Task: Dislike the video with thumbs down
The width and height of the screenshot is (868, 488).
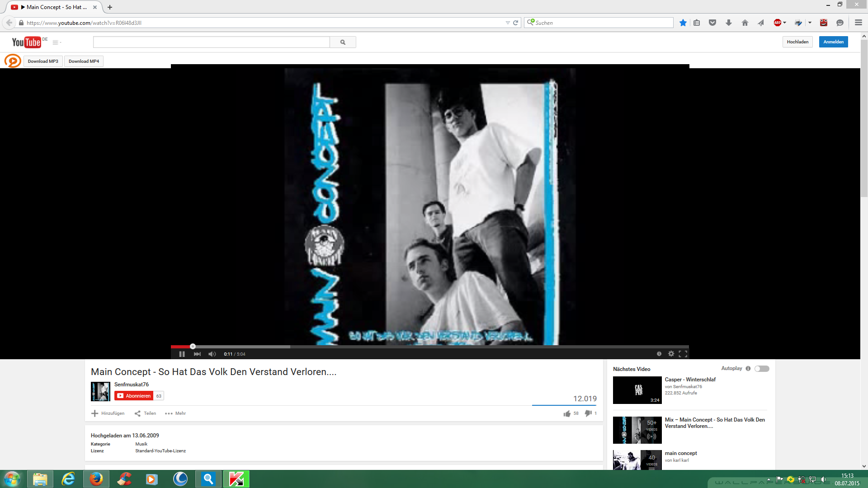Action: coord(588,413)
